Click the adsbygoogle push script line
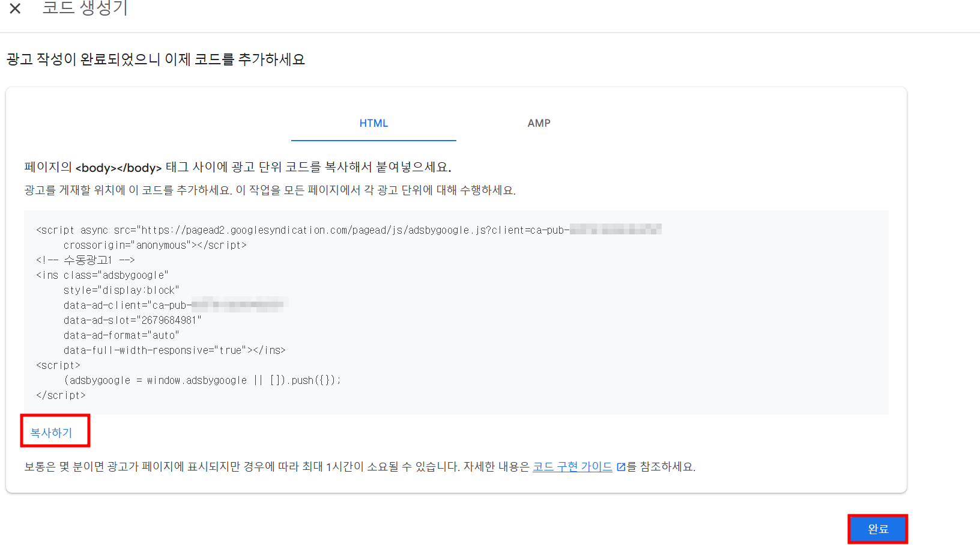 (202, 380)
